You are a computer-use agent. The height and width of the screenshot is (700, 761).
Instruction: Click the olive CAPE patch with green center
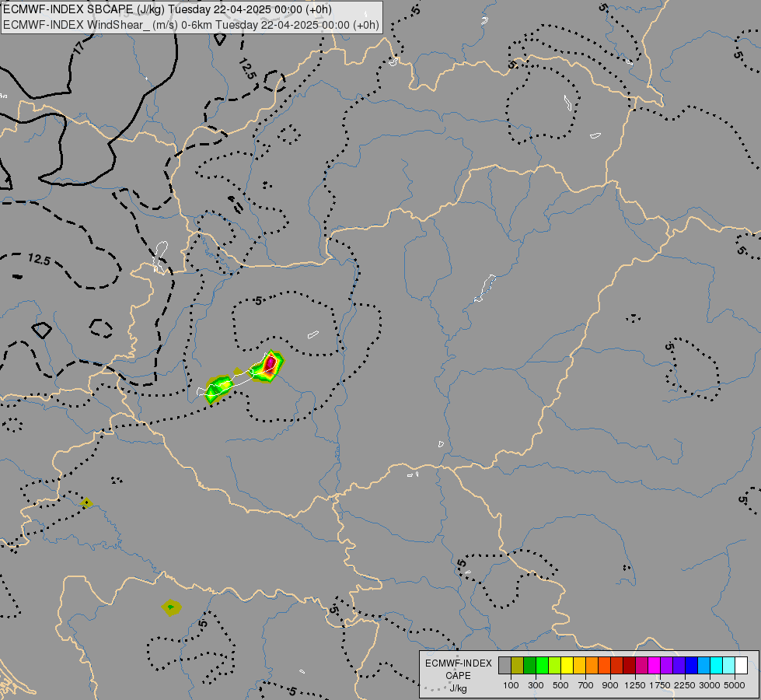pos(171,607)
